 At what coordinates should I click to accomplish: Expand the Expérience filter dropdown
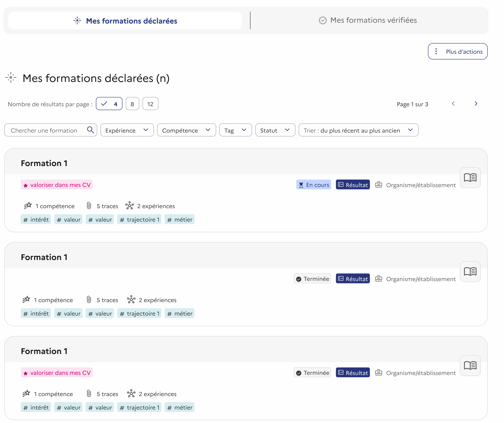[x=127, y=130]
